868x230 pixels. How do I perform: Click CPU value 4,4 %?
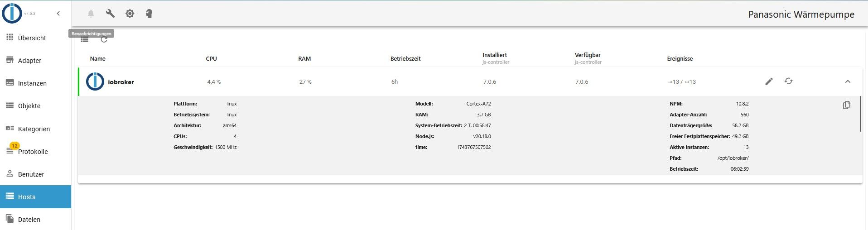coord(214,82)
